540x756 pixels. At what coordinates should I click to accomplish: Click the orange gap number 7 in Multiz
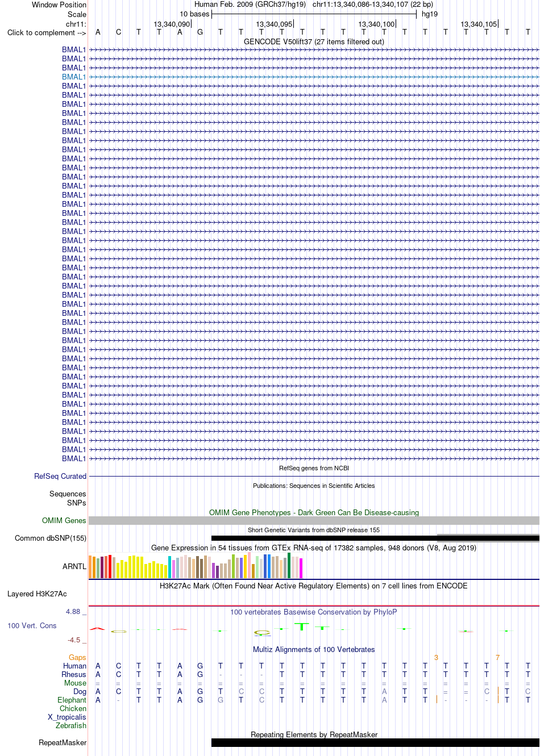[497, 657]
